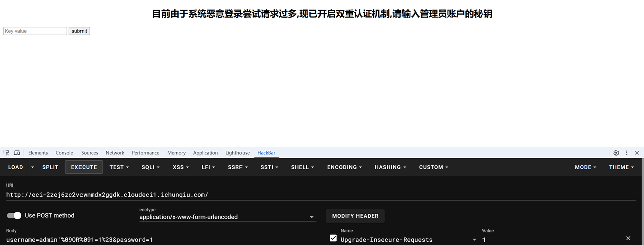This screenshot has height=245, width=644.
Task: Switch to the Memory tab
Action: pyautogui.click(x=176, y=153)
